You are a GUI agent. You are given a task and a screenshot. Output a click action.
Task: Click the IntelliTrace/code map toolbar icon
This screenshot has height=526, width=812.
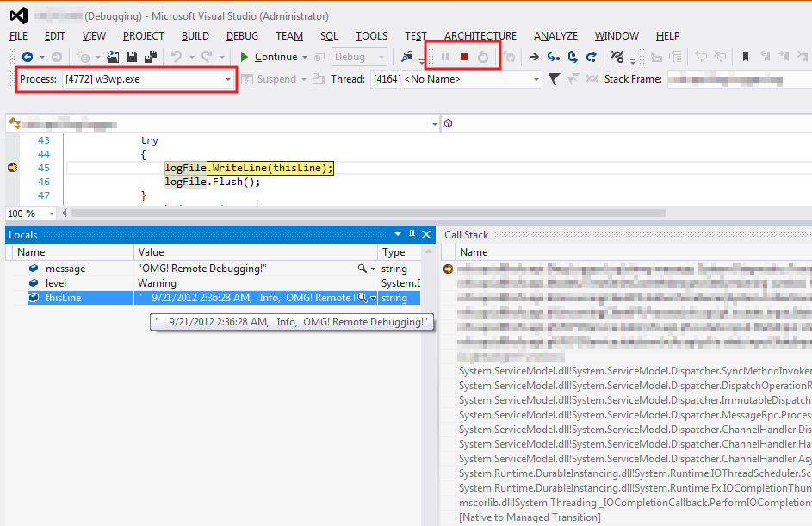[617, 57]
